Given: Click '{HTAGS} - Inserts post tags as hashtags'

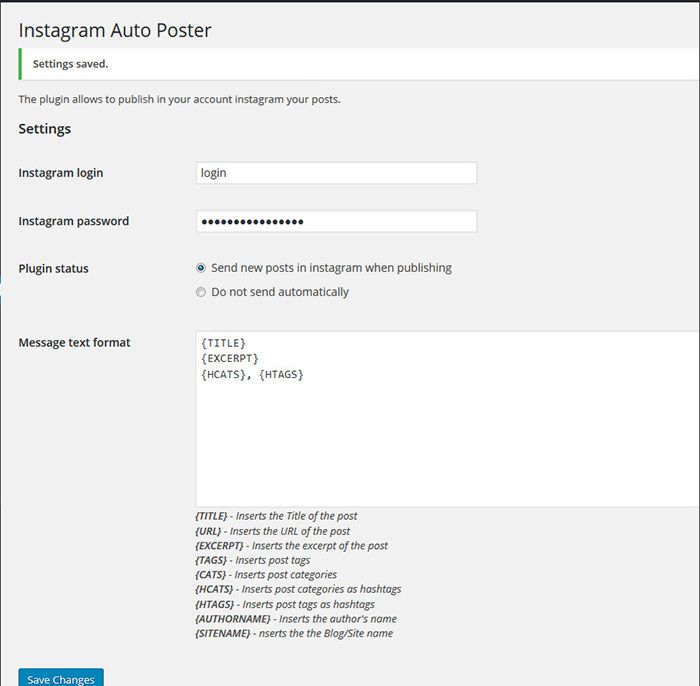Looking at the screenshot, I should coord(285,604).
